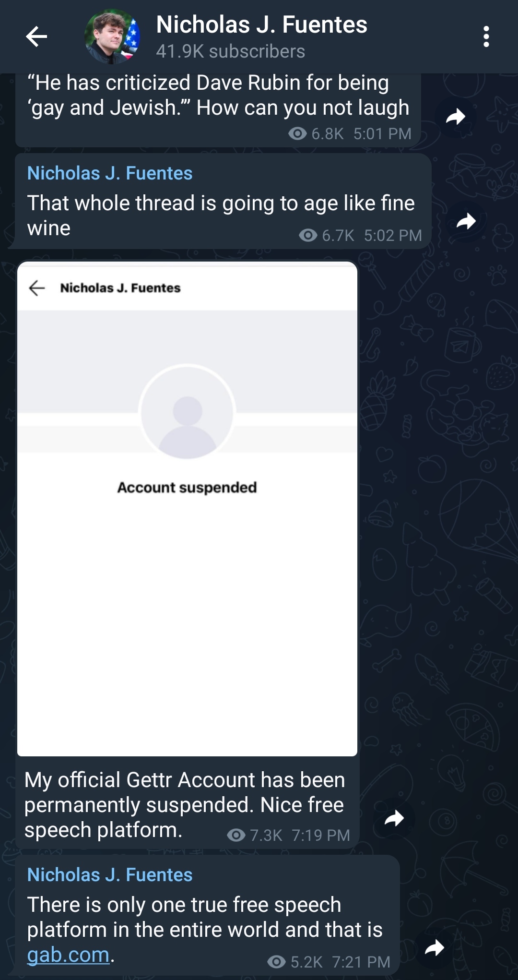Tap the eye icon beside 6.7K views

pyautogui.click(x=308, y=235)
